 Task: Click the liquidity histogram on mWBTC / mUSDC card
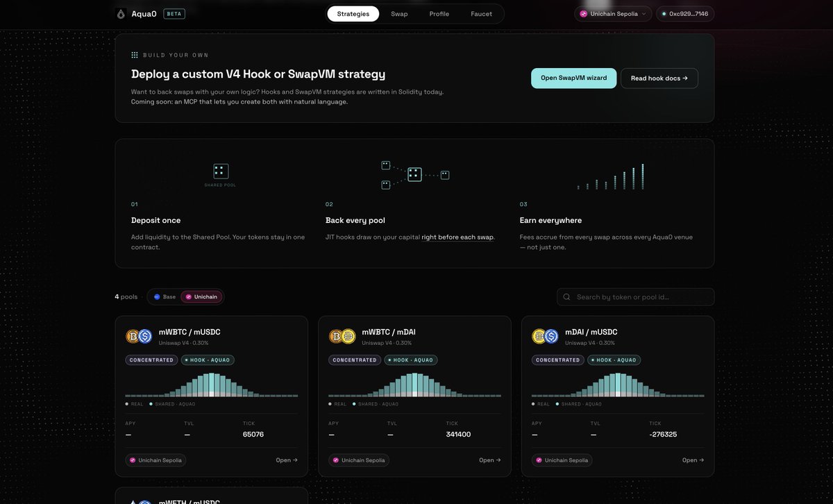point(212,385)
